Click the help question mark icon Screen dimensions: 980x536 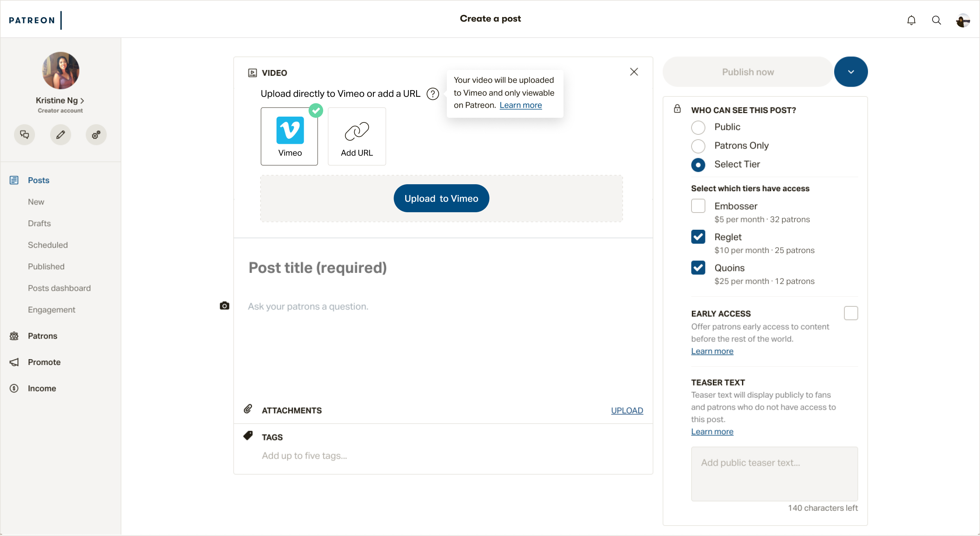432,94
